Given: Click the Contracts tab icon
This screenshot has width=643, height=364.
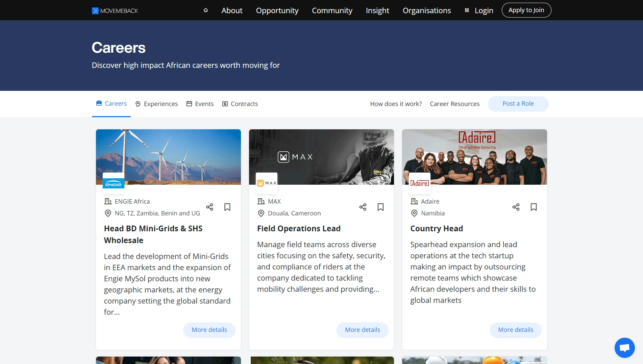Looking at the screenshot, I should point(225,104).
